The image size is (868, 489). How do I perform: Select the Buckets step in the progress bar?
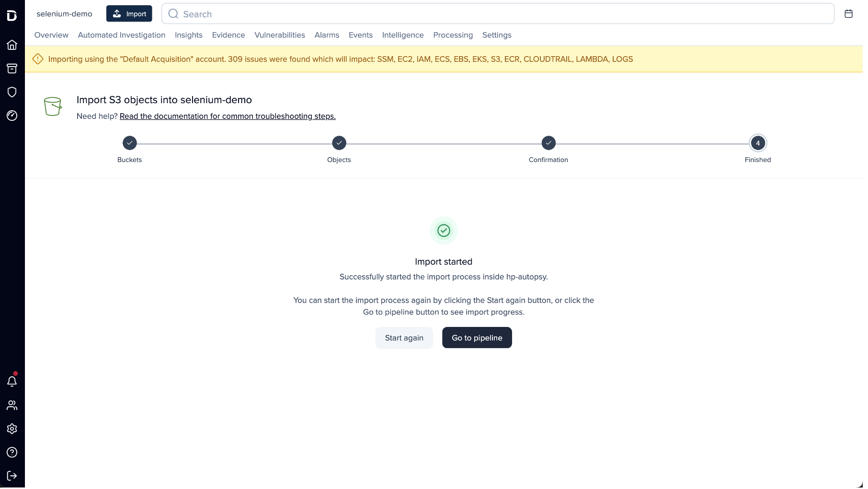pyautogui.click(x=129, y=143)
